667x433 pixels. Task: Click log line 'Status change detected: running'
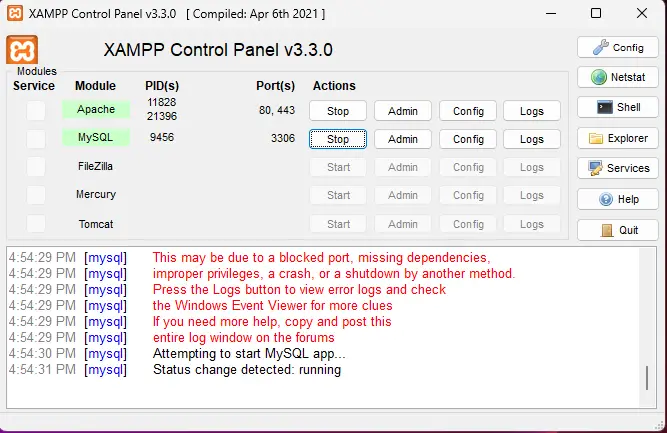247,370
